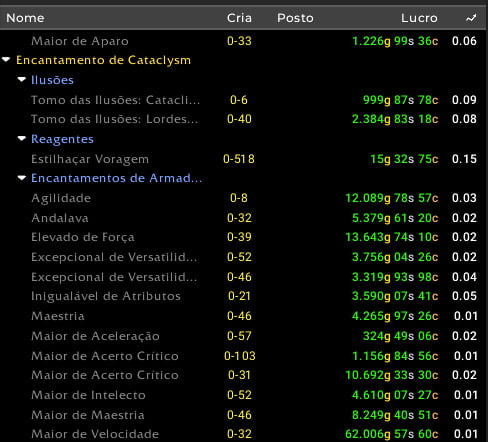Screen dimensions: 488x442
Task: Select the Maior de Aparo row
Action: (244, 41)
